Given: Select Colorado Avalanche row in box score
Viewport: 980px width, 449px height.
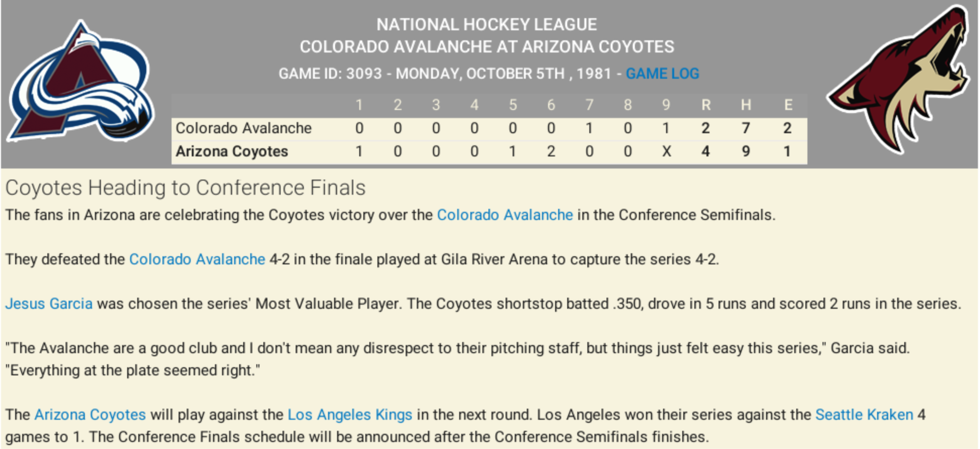Looking at the screenshot, I should [x=243, y=128].
